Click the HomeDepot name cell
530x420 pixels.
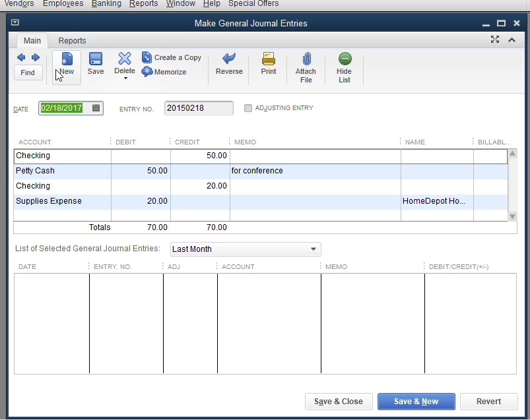coord(437,201)
